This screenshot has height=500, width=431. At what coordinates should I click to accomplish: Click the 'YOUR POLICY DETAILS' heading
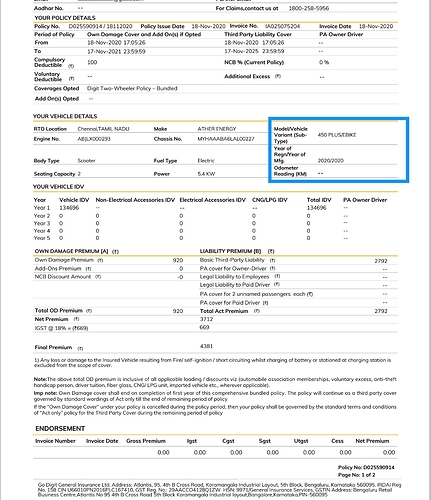pyautogui.click(x=65, y=18)
